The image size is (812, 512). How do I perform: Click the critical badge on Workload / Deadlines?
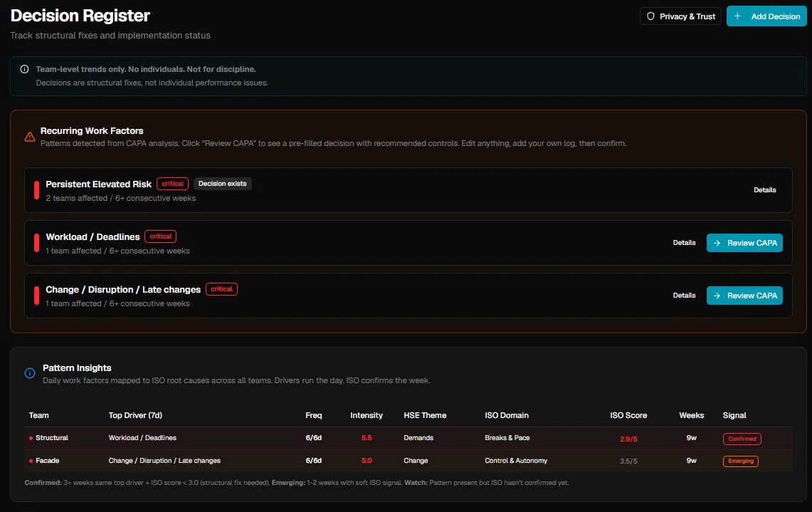pyautogui.click(x=161, y=237)
